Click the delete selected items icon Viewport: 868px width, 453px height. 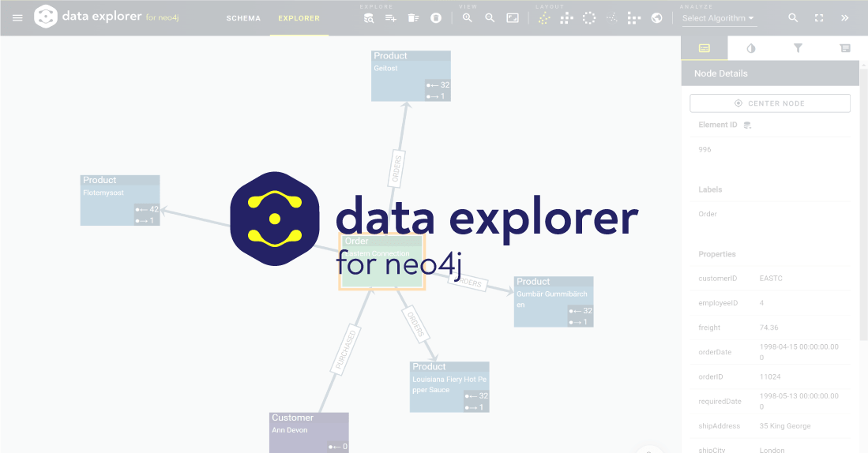[x=414, y=18]
